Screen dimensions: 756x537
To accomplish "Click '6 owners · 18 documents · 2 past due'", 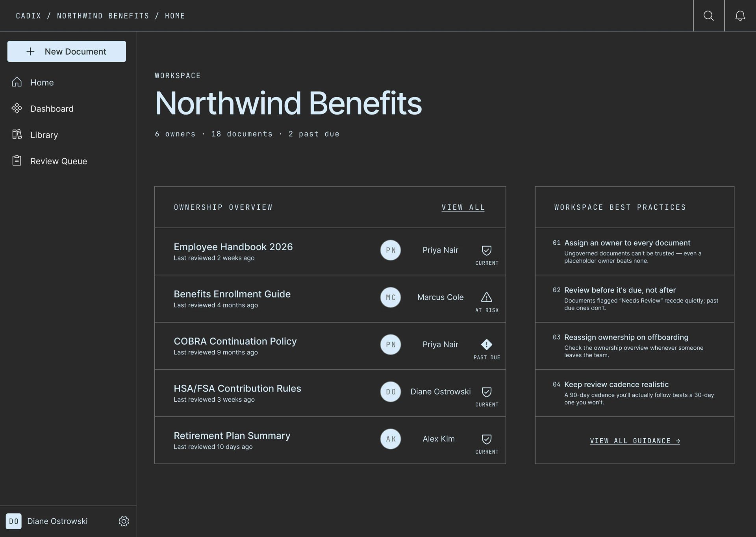I will [247, 134].
